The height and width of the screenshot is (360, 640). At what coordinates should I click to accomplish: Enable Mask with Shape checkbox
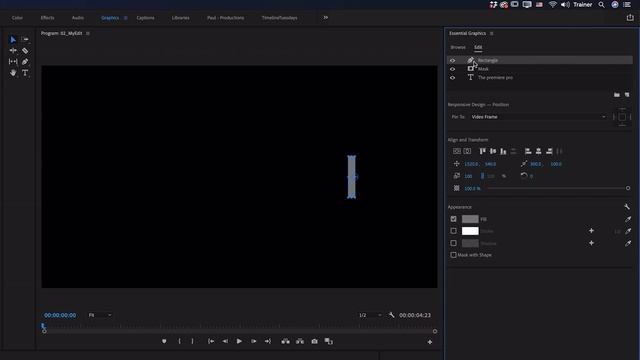[x=453, y=255]
